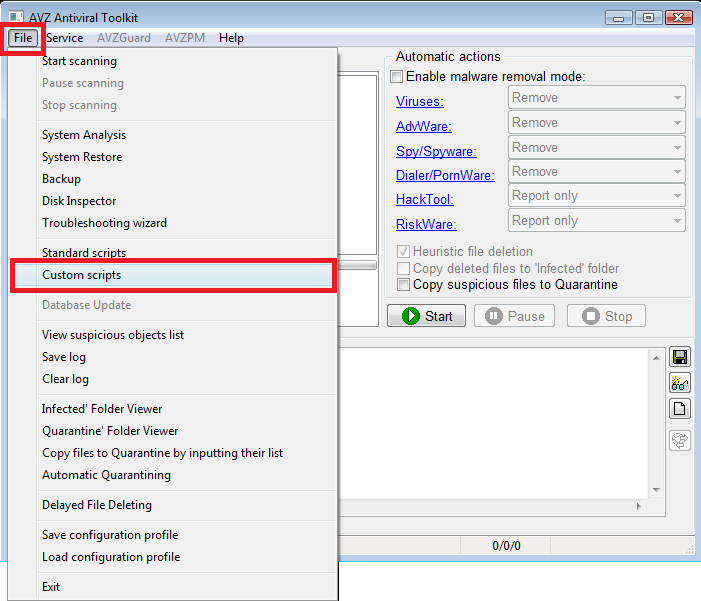Enable malware removal mode checkbox
Image resolution: width=701 pixels, height=601 pixels.
[397, 76]
